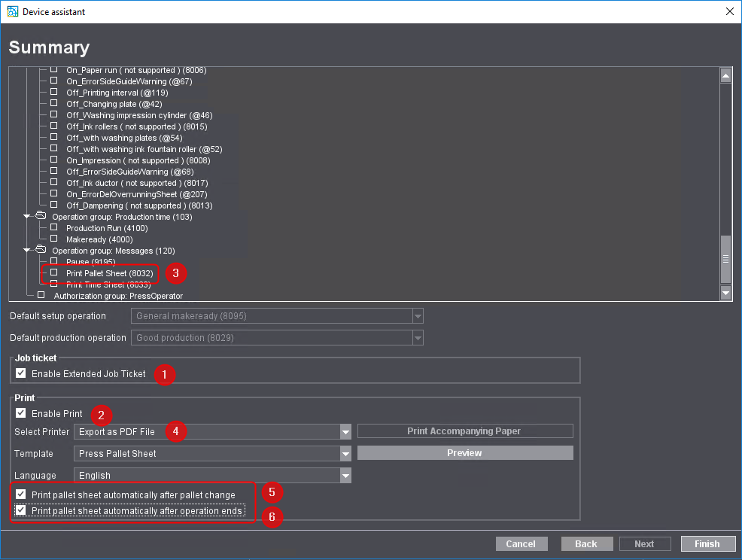Click the Preview button
The height and width of the screenshot is (560, 742).
tap(465, 452)
